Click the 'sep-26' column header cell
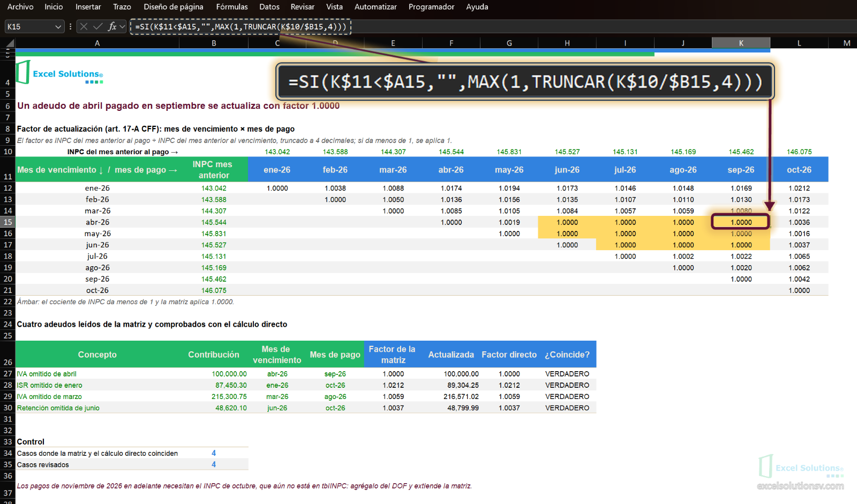Screen dimensions: 857x504 click(x=741, y=170)
